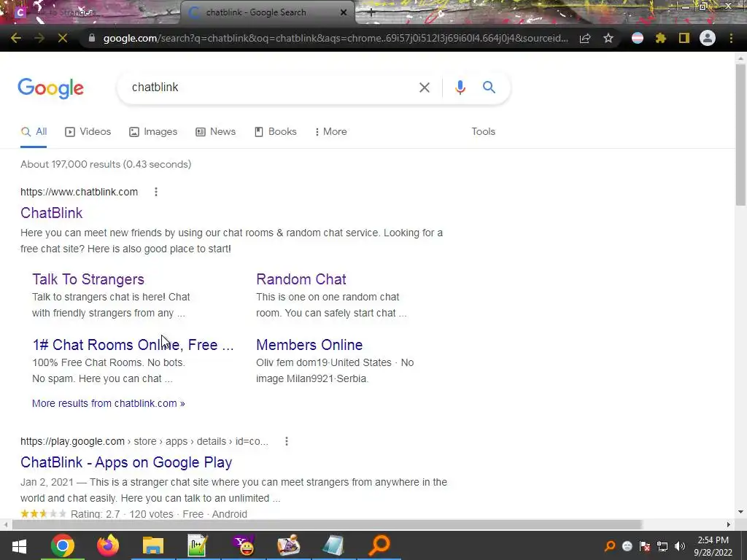This screenshot has height=560, width=747.
Task: Click the vertical scrollbar thumb
Action: [740, 135]
